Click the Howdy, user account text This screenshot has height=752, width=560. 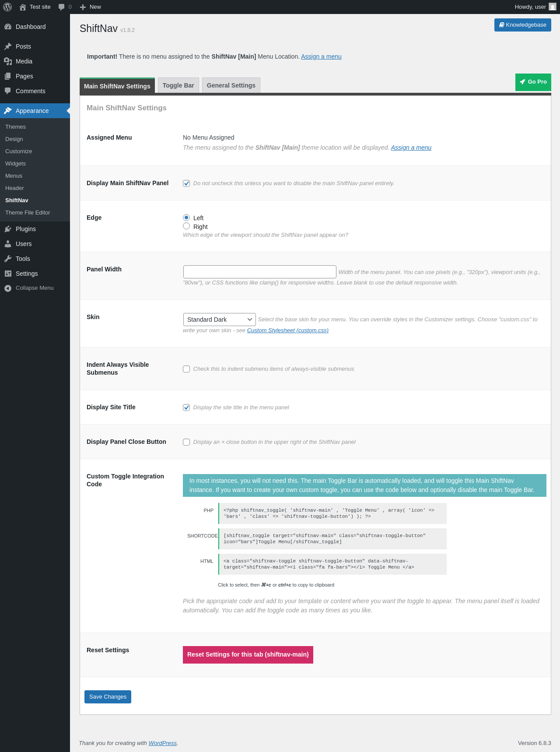click(530, 7)
